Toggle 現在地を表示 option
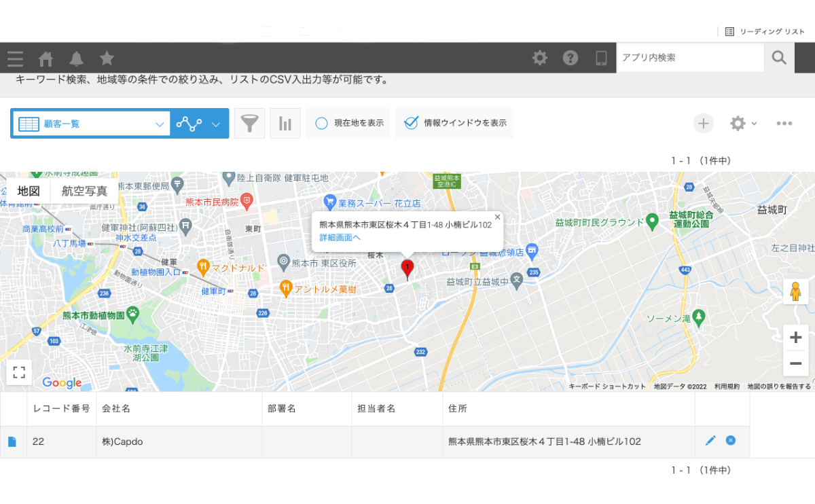 (x=348, y=124)
